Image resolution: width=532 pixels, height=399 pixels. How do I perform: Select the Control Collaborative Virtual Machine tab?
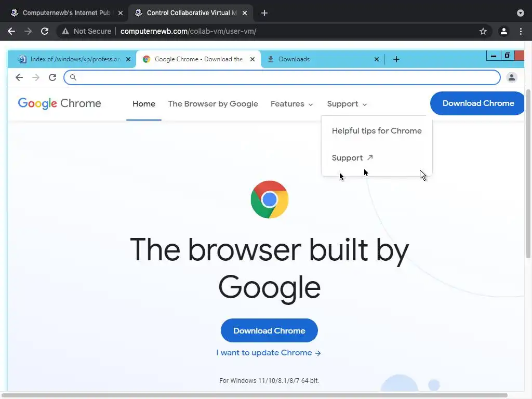[191, 13]
